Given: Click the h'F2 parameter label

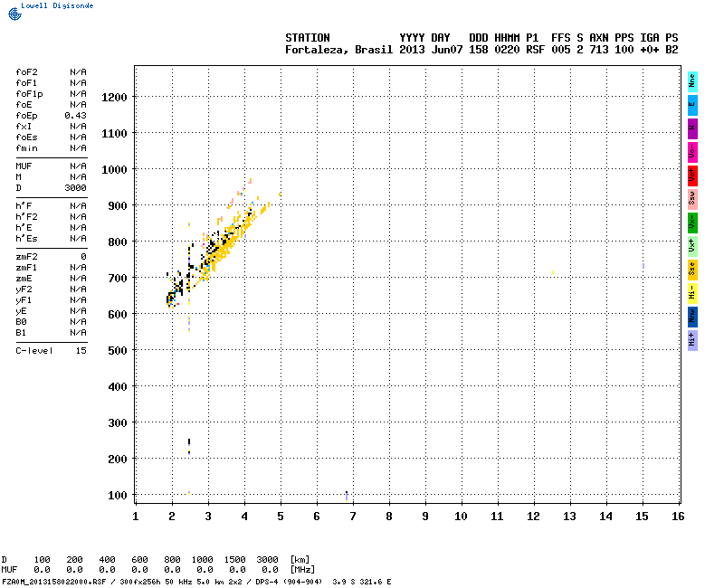Looking at the screenshot, I should tap(27, 217).
